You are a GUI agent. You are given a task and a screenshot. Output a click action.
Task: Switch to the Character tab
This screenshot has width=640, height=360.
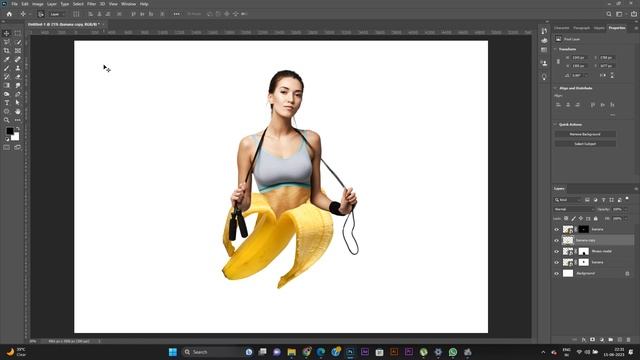coord(561,28)
